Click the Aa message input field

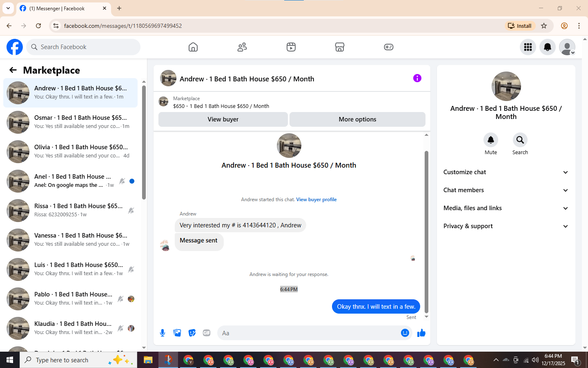tap(309, 333)
